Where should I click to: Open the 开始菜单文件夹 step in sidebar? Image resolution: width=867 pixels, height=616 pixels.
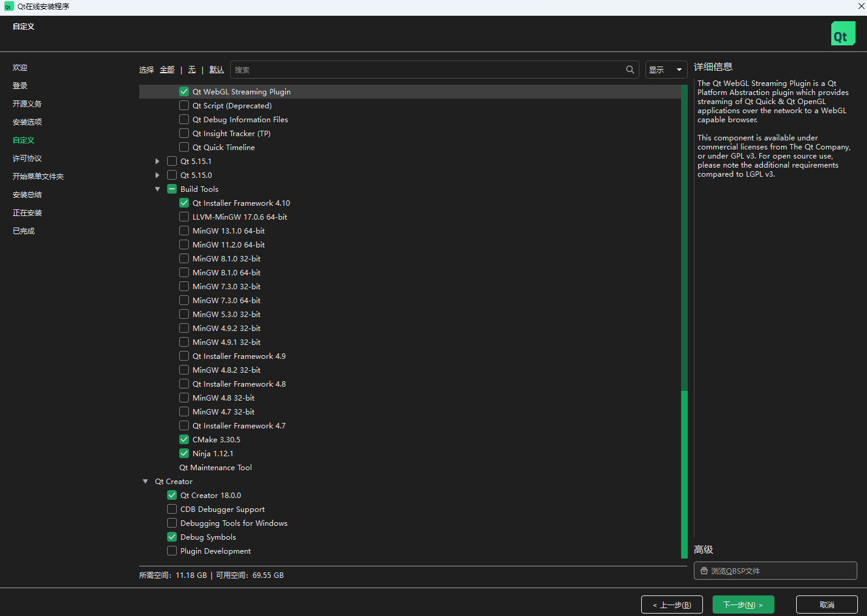tap(38, 177)
